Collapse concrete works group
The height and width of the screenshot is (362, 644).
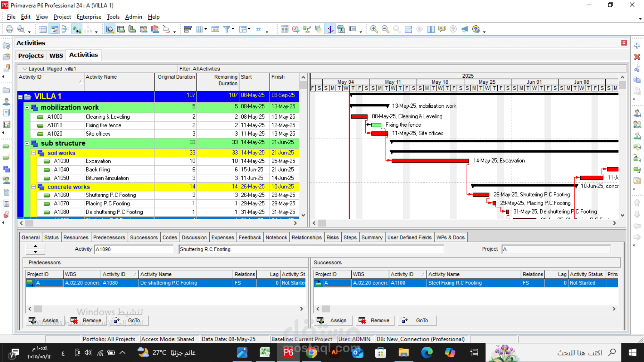[34, 187]
